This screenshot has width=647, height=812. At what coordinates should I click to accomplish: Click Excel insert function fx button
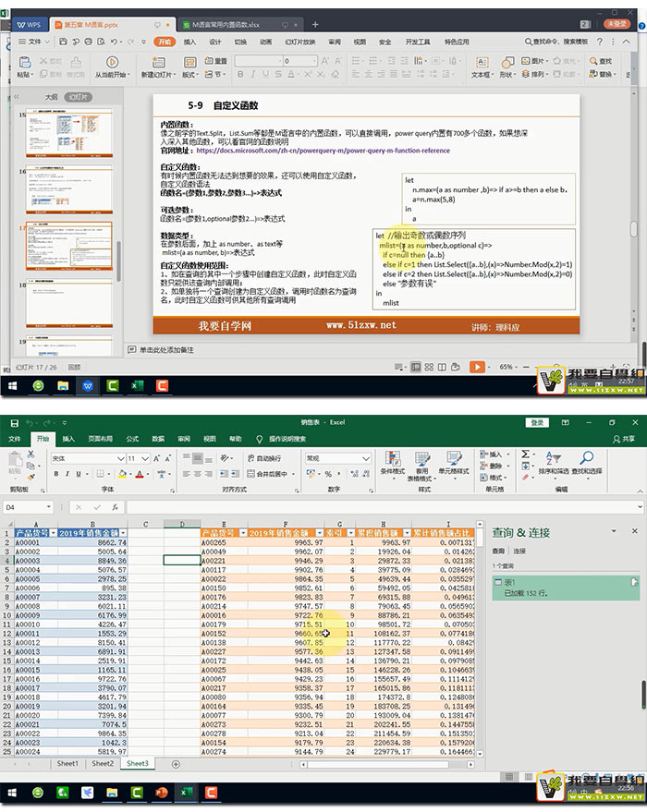115,507
